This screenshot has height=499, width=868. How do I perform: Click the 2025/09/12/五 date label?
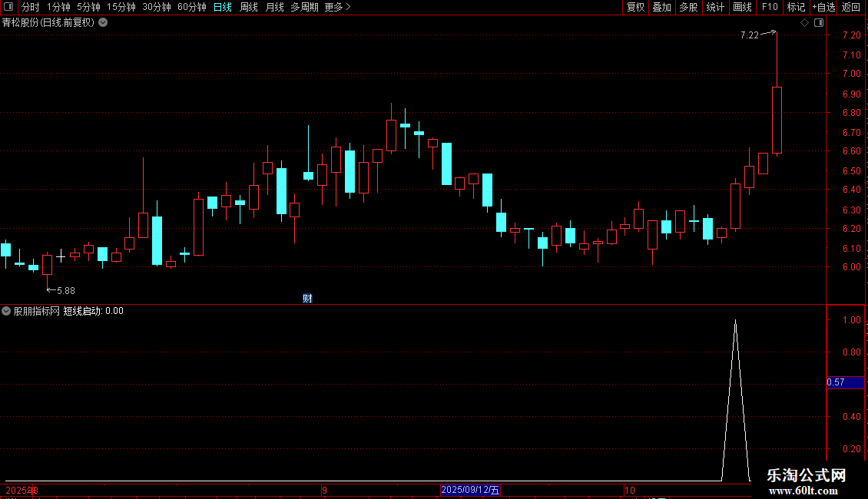pos(470,490)
